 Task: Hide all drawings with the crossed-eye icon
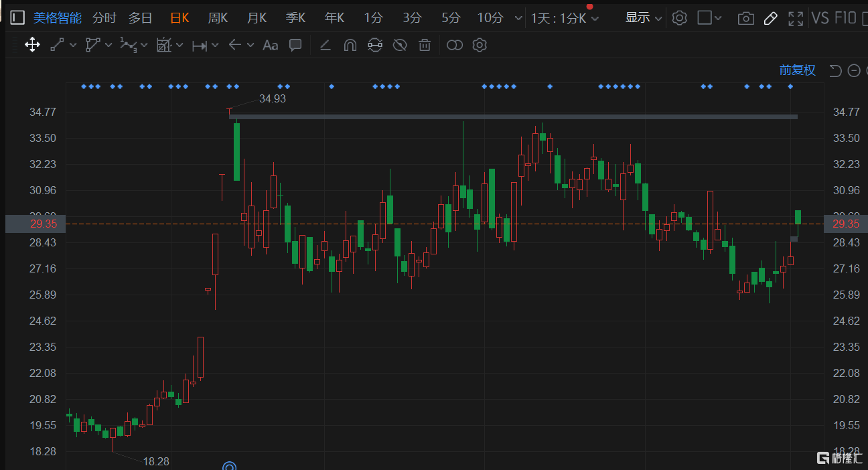coord(400,46)
